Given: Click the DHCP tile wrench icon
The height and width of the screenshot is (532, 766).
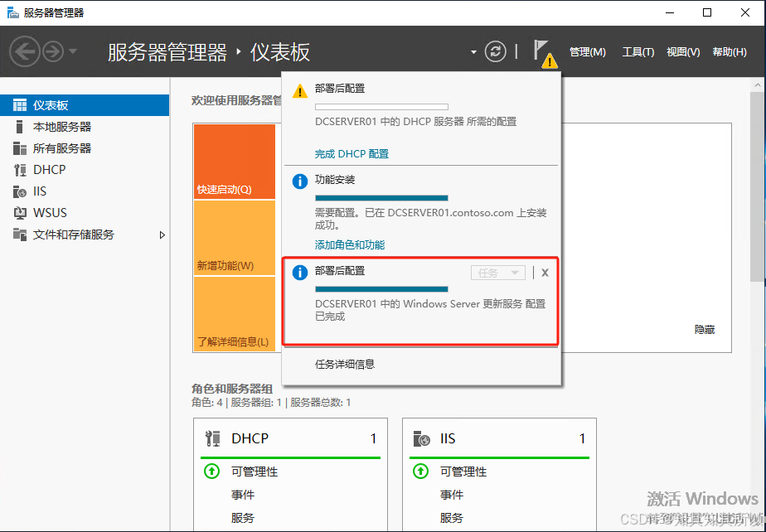Looking at the screenshot, I should click(x=213, y=438).
